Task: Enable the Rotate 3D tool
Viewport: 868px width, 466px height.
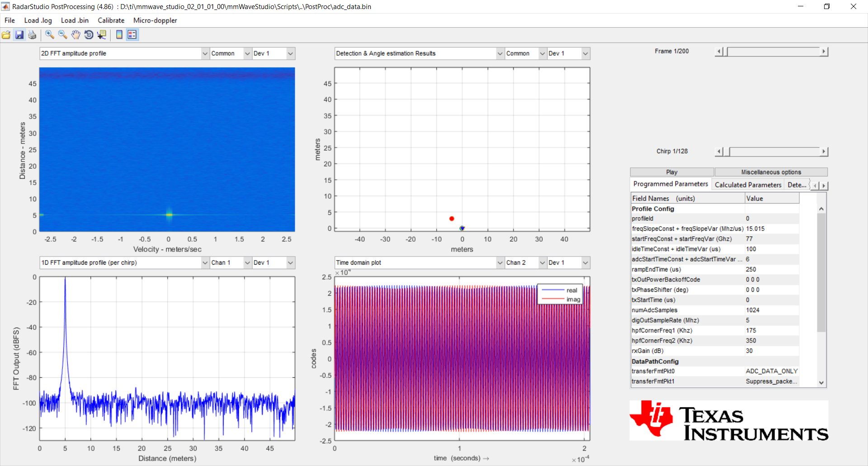Action: [89, 35]
